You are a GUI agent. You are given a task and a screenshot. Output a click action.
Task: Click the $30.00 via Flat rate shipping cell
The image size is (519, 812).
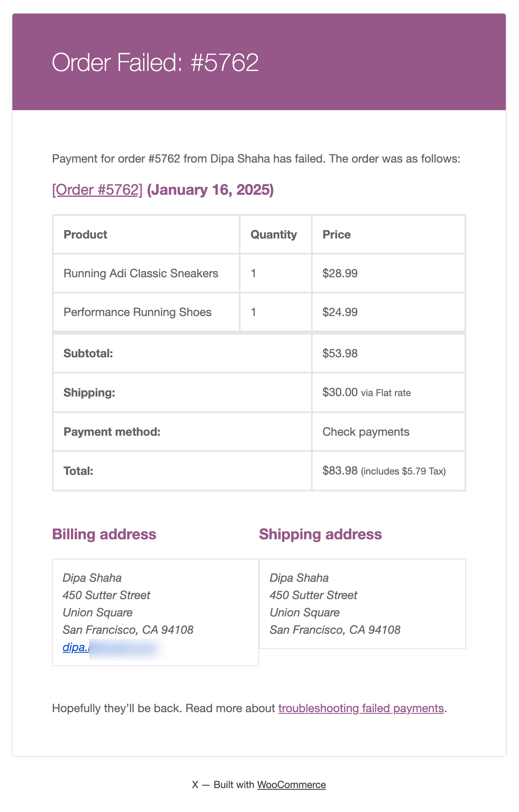point(389,392)
